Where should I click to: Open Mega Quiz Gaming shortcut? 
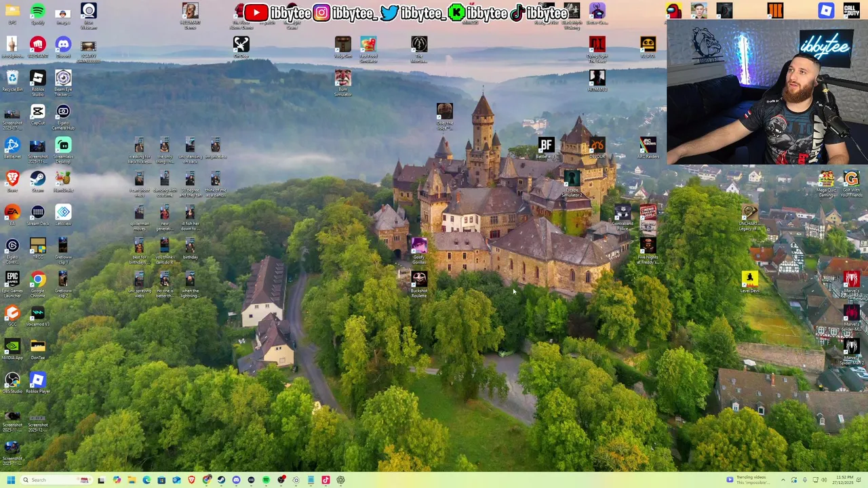tap(826, 184)
